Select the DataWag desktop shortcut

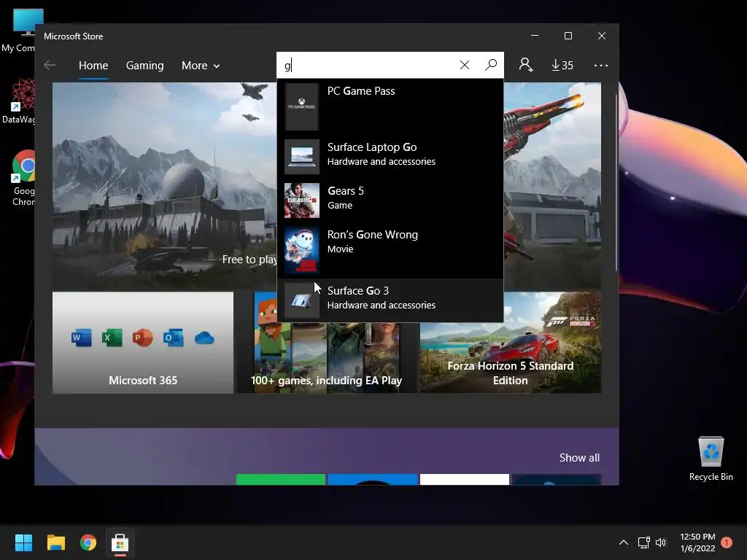(19, 101)
